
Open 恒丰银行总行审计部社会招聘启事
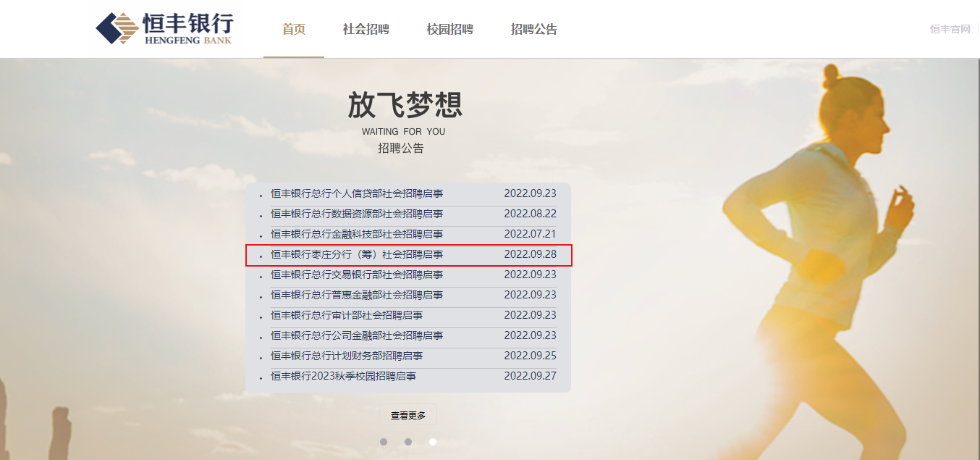click(347, 315)
